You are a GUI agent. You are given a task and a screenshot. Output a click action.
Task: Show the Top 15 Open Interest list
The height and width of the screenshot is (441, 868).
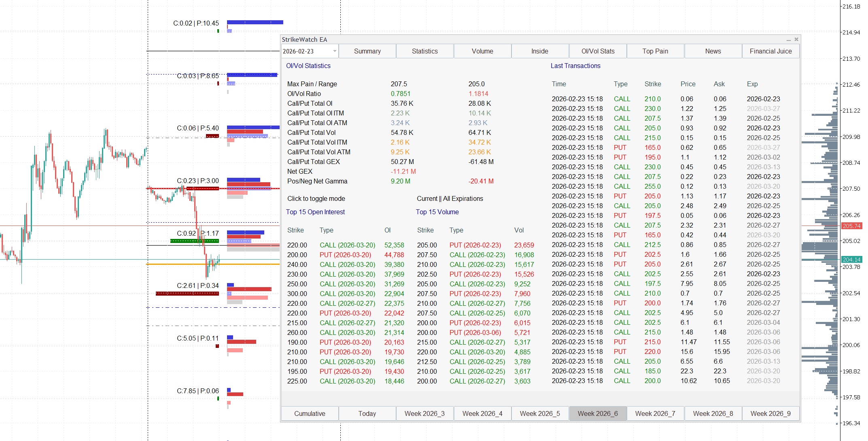point(315,212)
